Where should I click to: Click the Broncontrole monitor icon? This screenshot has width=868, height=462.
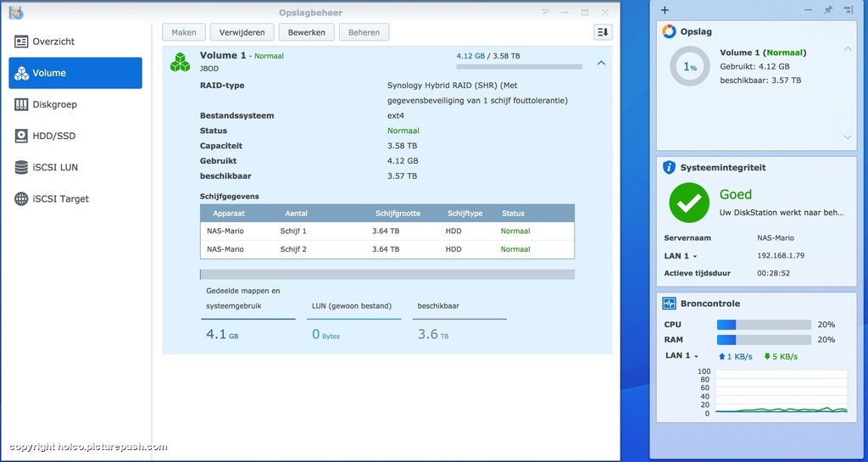670,303
